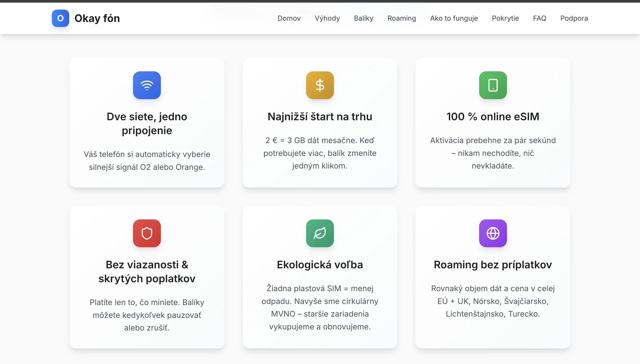Select Pokrytie in the navbar
The height and width of the screenshot is (364, 640).
(505, 18)
